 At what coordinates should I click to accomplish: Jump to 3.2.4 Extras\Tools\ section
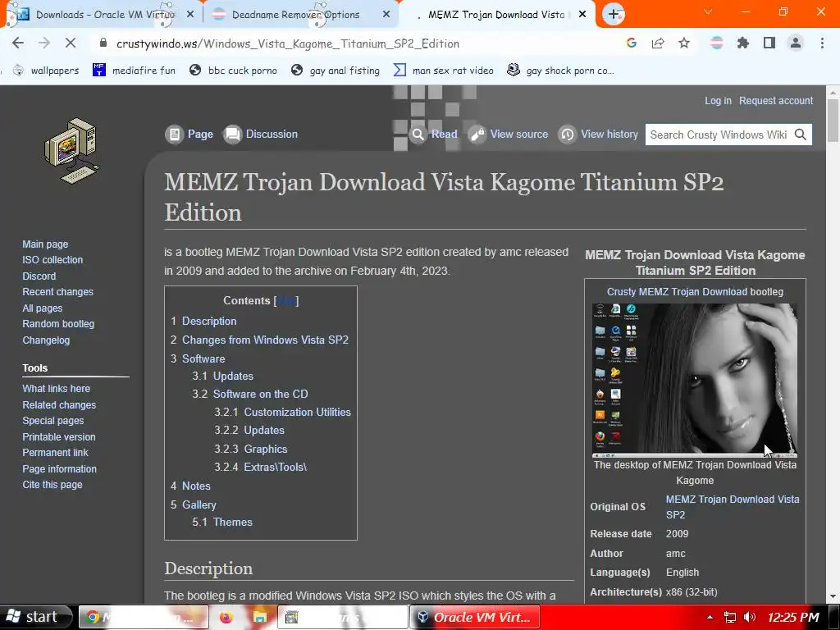(x=261, y=467)
